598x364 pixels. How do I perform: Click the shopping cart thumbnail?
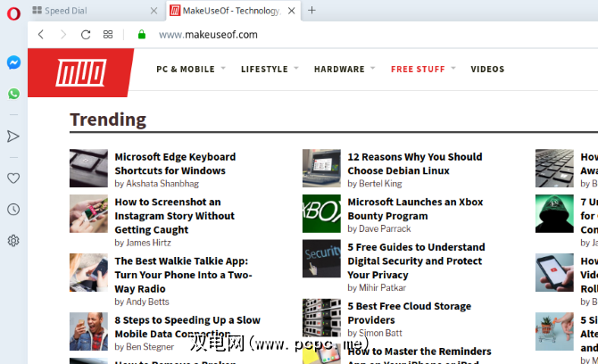554,332
